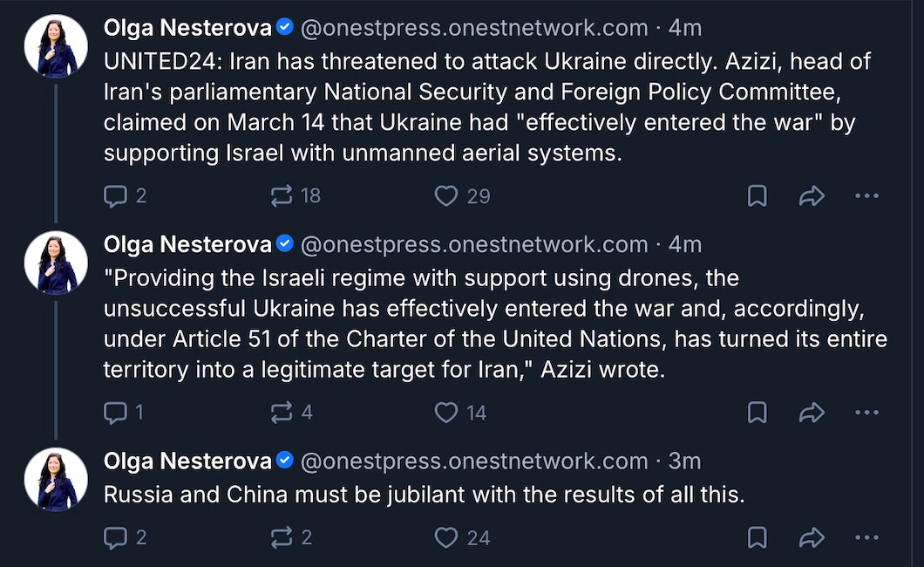Image resolution: width=924 pixels, height=567 pixels.
Task: Repost the UNITED24 Iran threat post
Action: point(282,196)
